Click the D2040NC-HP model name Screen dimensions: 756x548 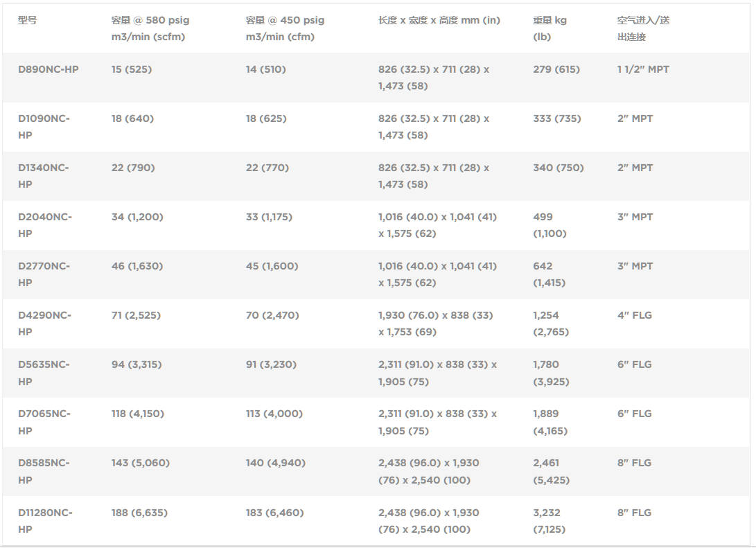point(45,225)
